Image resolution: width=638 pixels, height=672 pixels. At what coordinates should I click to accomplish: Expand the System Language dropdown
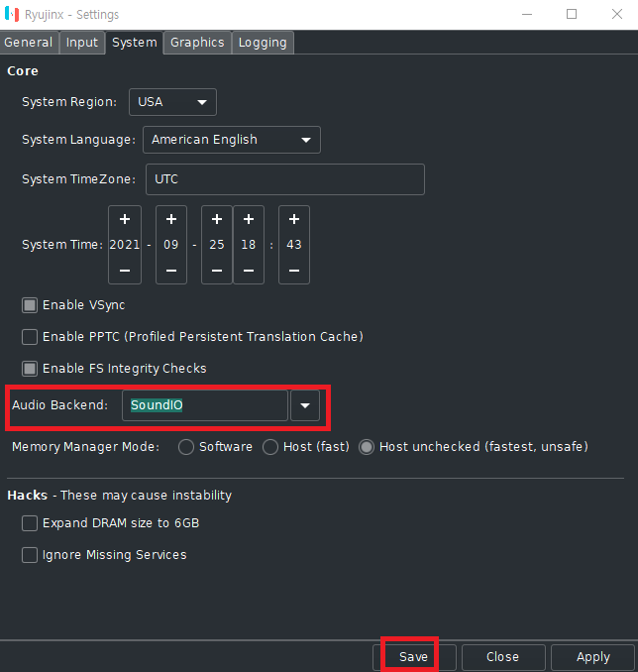point(232,140)
